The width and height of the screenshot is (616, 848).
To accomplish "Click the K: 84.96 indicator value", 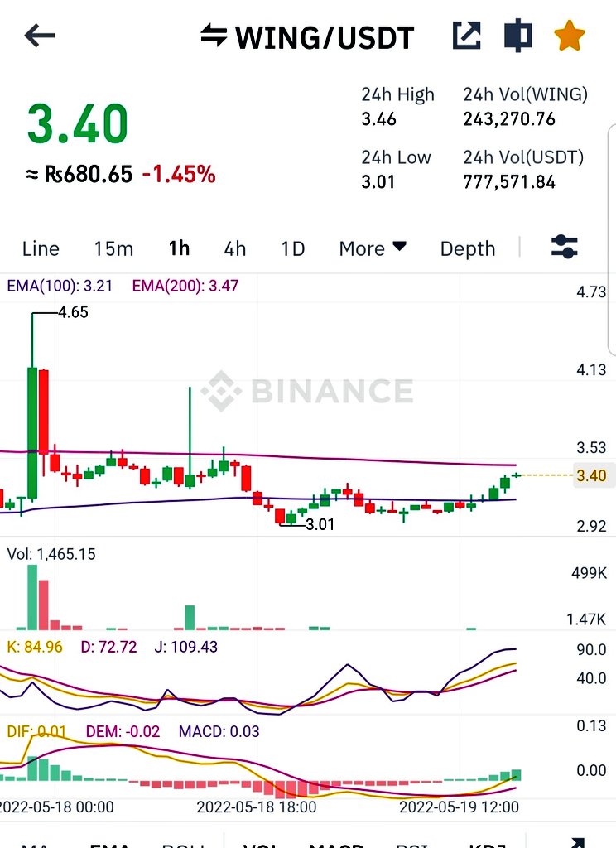I will point(35,646).
